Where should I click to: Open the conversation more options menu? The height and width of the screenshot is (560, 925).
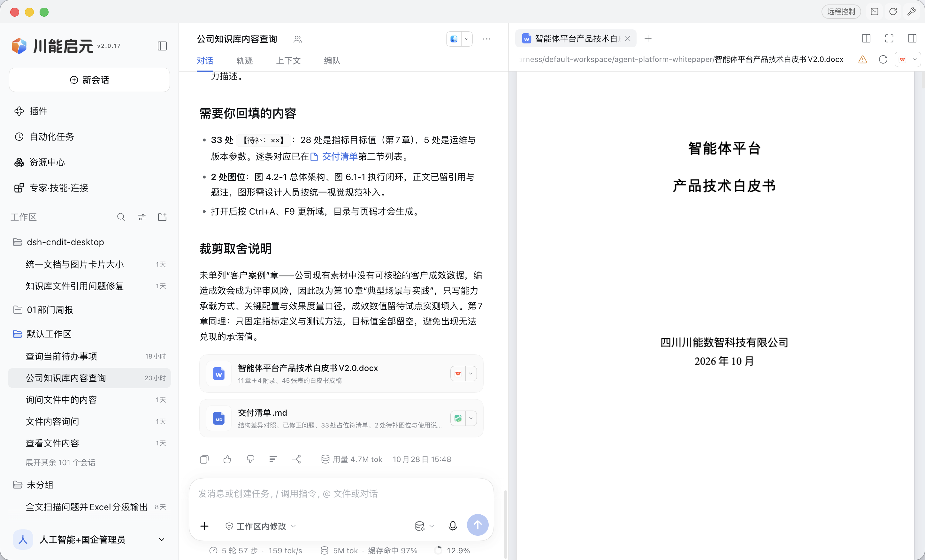487,39
